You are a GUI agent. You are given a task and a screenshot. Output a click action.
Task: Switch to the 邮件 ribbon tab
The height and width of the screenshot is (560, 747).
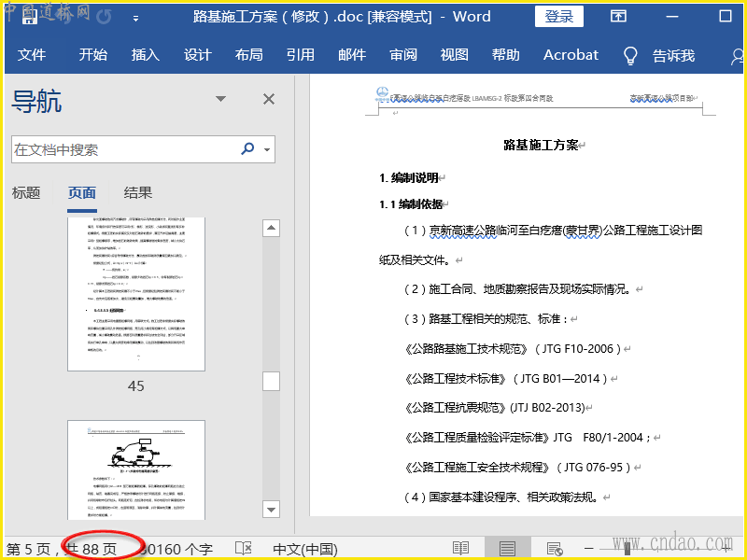[x=352, y=55]
